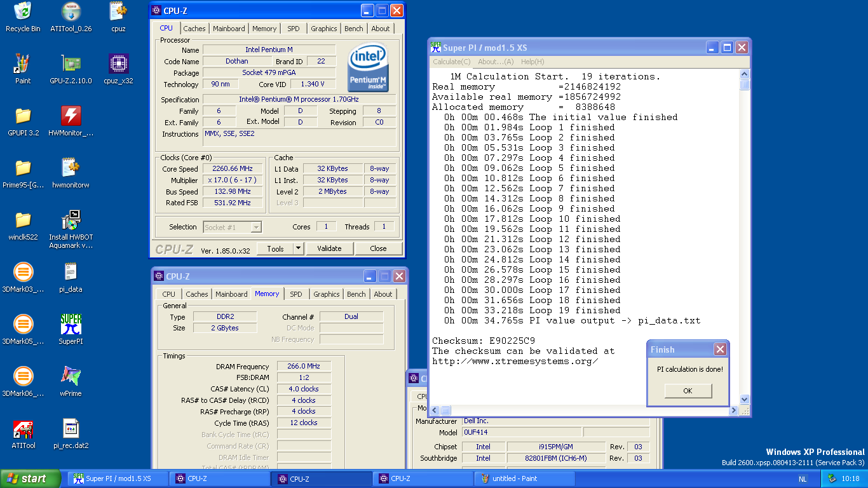Open Graphics tab in top CPU-Z window
This screenshot has height=488, width=868.
coord(324,29)
